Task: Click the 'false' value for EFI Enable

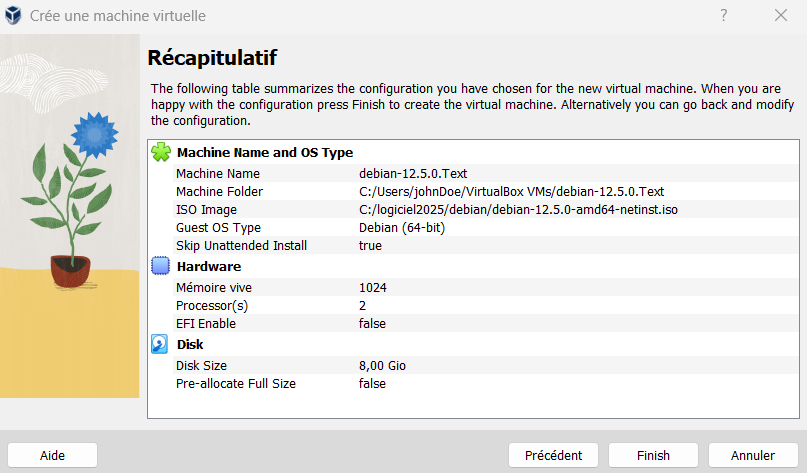Action: [x=372, y=323]
